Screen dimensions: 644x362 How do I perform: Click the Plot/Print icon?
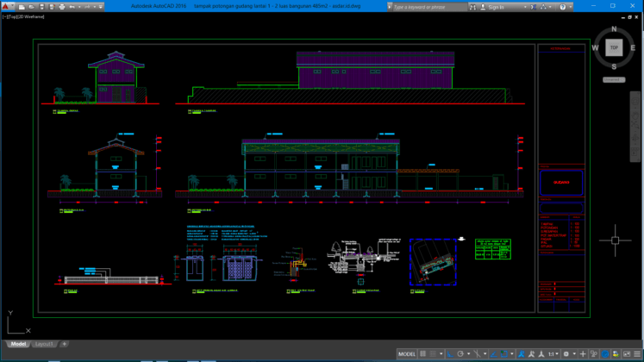coord(61,7)
